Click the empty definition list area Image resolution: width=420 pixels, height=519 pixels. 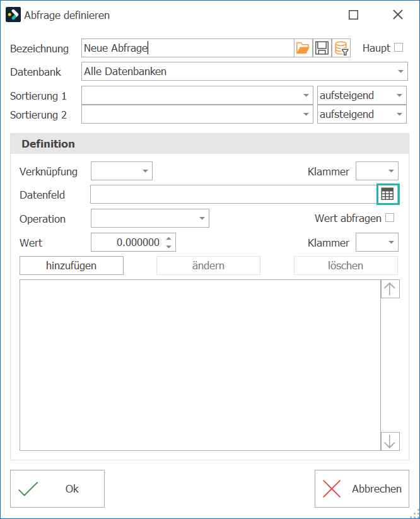point(201,365)
